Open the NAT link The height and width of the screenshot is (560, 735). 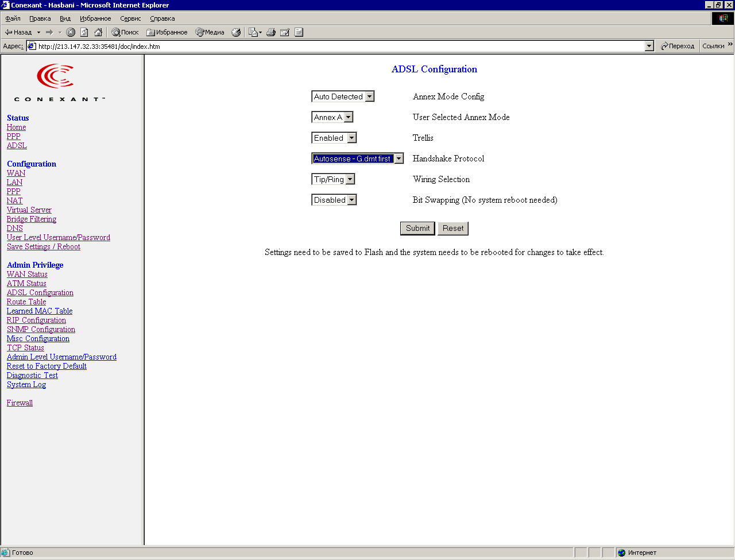click(x=15, y=200)
